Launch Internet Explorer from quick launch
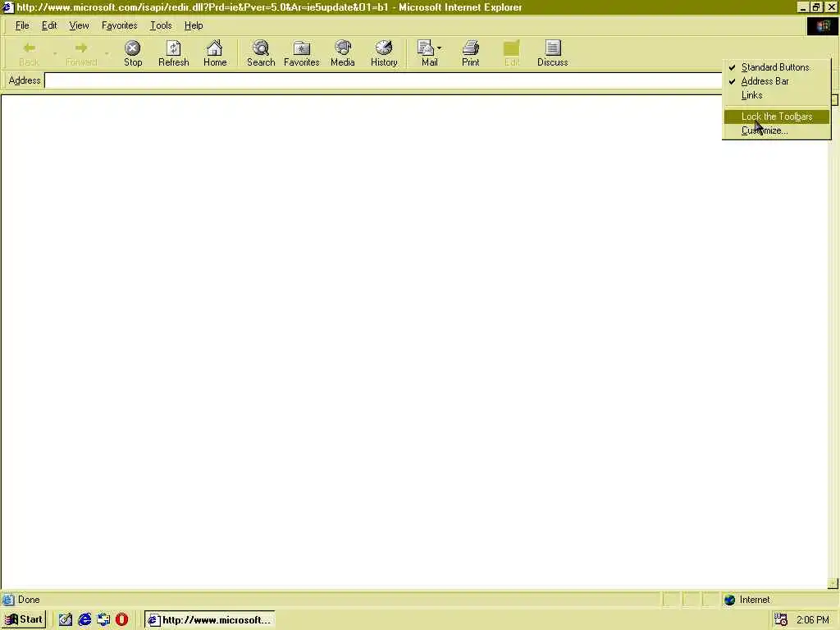The height and width of the screenshot is (630, 840). 84,620
